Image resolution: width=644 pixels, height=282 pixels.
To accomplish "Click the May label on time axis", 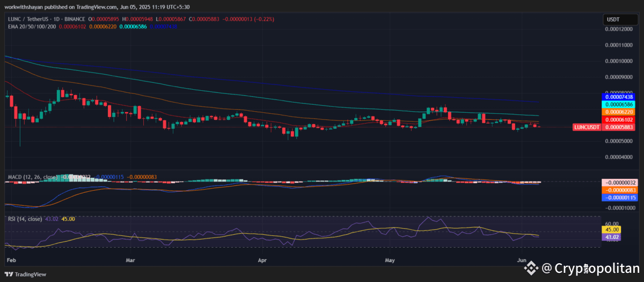I will [390, 260].
